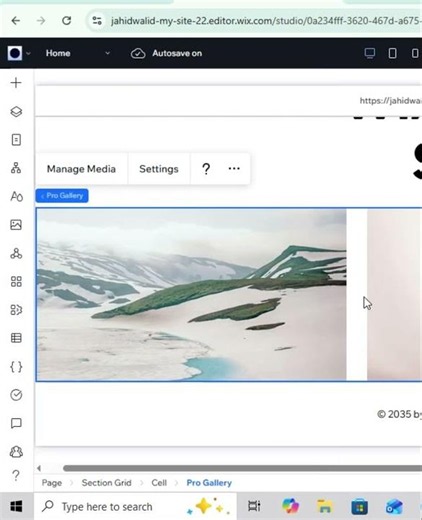Click the Manage Media button

pos(81,169)
